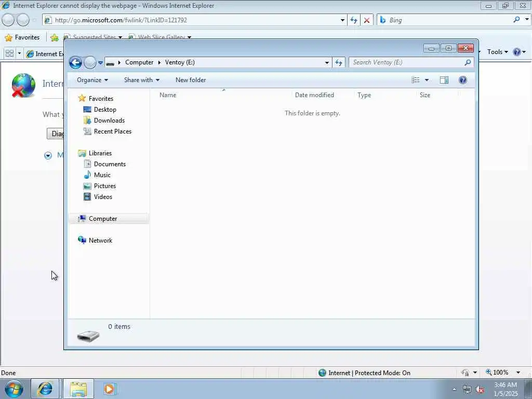Refresh the page in Internet Explorer

pos(353,20)
